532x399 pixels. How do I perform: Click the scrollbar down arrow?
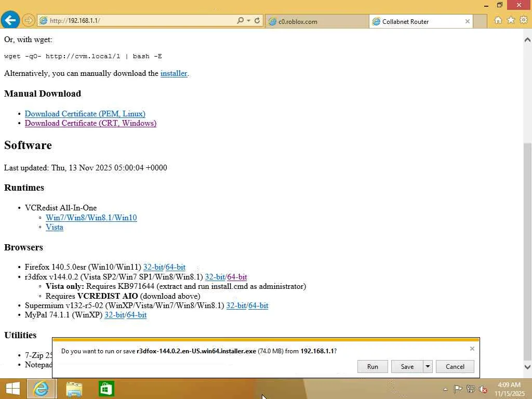527,367
